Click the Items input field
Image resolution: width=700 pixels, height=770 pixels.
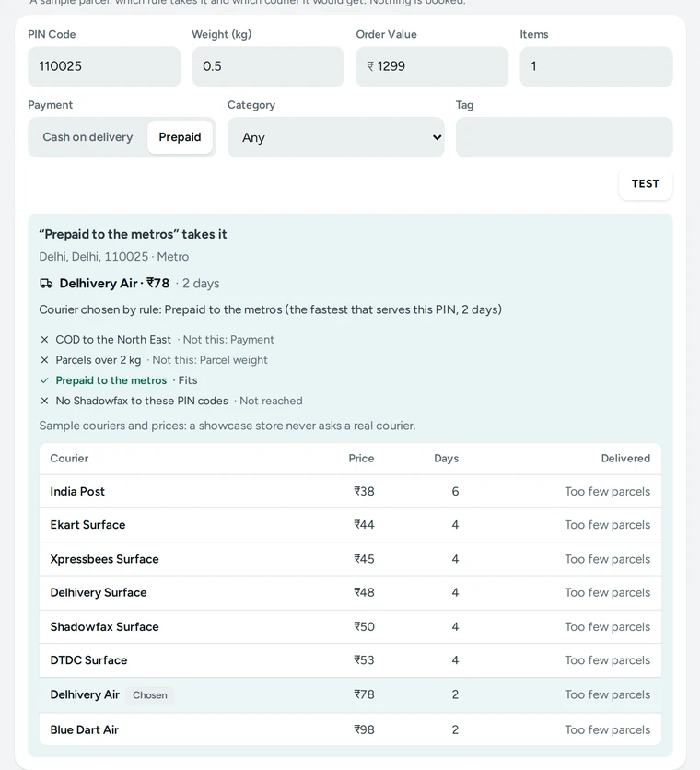tap(596, 66)
